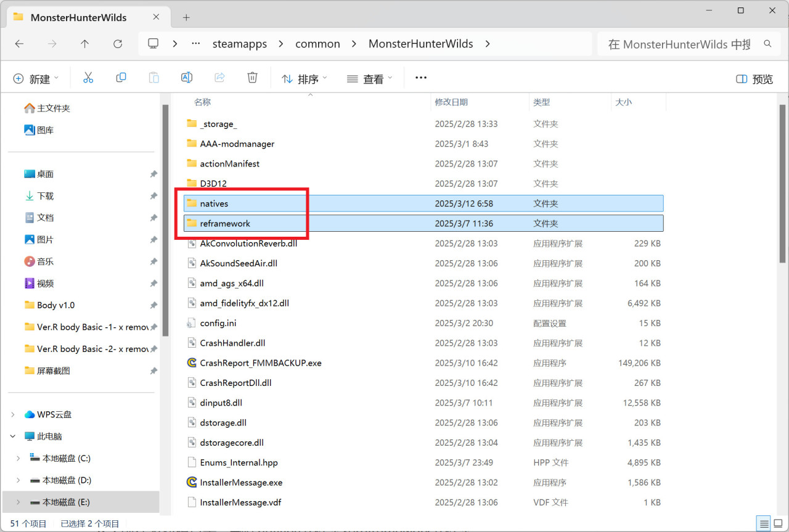The width and height of the screenshot is (789, 532).
Task: Copy selection with the Copy toolbar icon
Action: 121,77
